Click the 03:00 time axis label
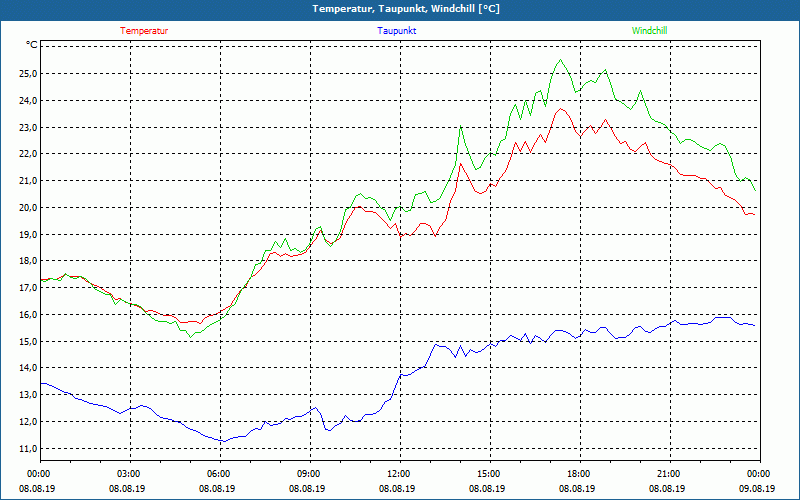Screen dimensions: 800x500 click(130, 473)
